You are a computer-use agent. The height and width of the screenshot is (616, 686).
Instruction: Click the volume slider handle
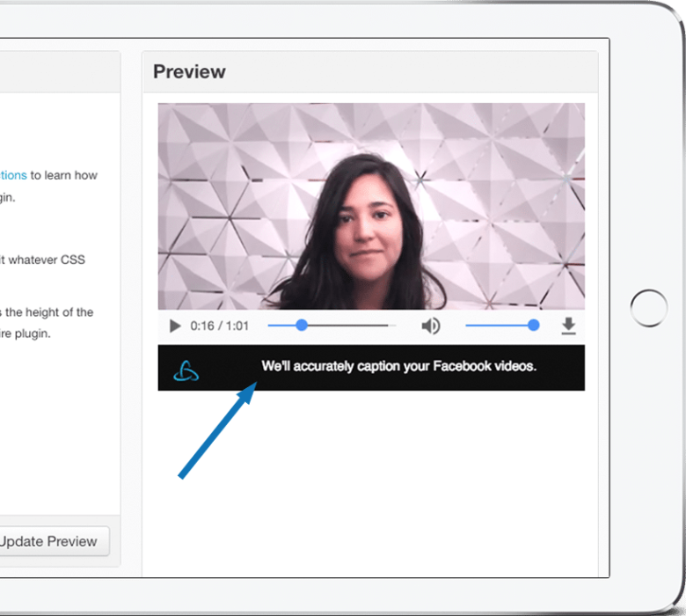pos(533,326)
